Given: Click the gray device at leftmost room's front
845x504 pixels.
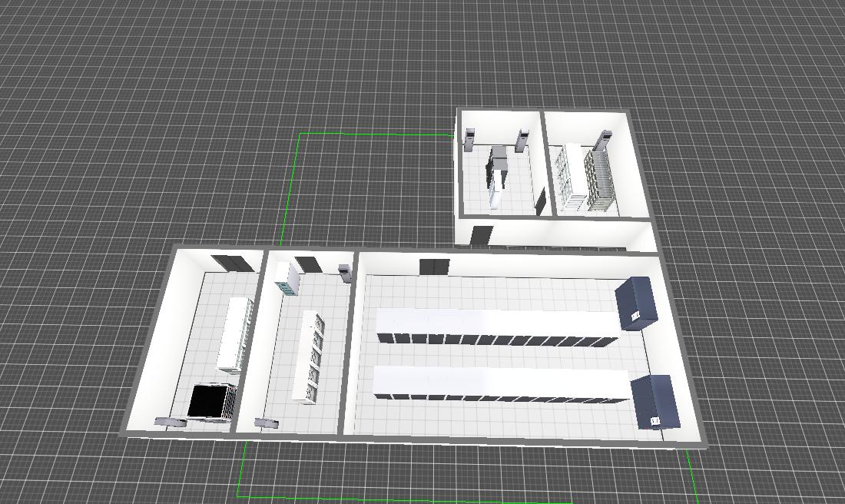Looking at the screenshot, I should [170, 421].
